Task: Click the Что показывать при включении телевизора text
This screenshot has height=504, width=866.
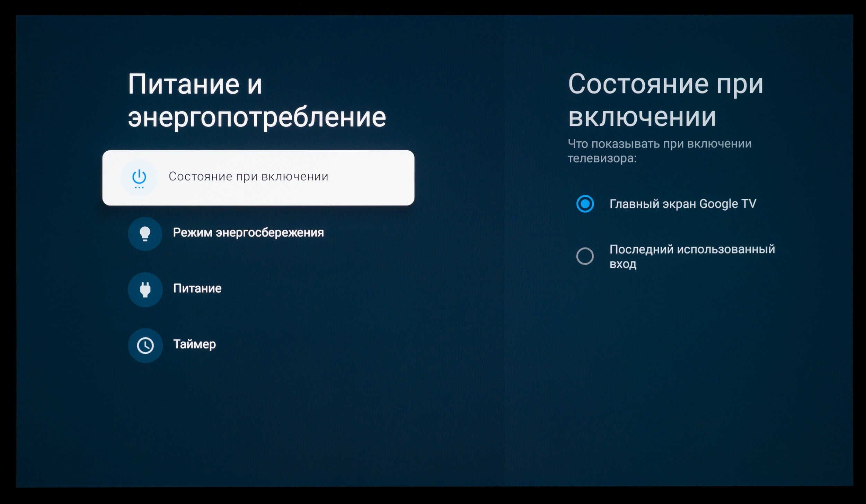Action: [660, 151]
